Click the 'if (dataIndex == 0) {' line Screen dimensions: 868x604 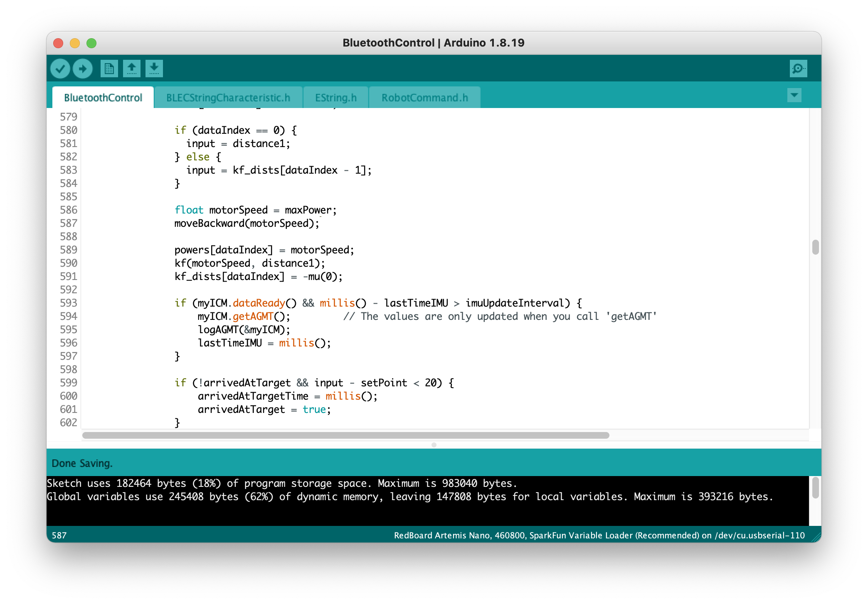(x=236, y=130)
